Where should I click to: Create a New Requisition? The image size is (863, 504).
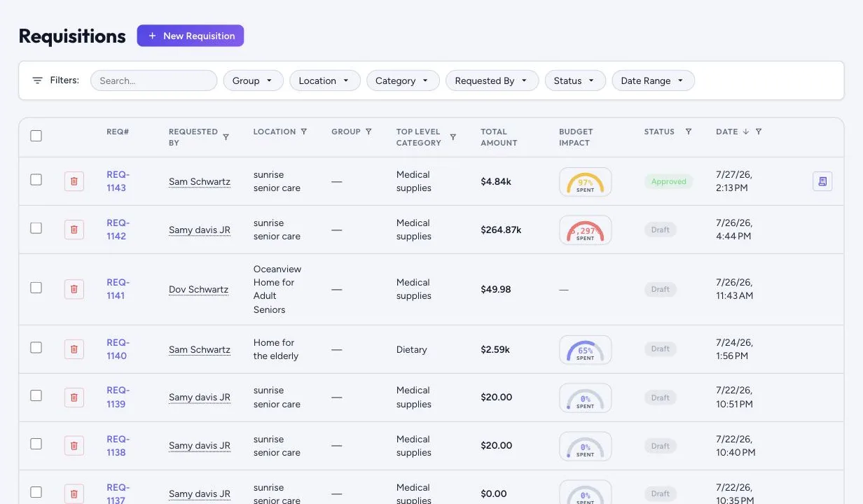click(191, 36)
